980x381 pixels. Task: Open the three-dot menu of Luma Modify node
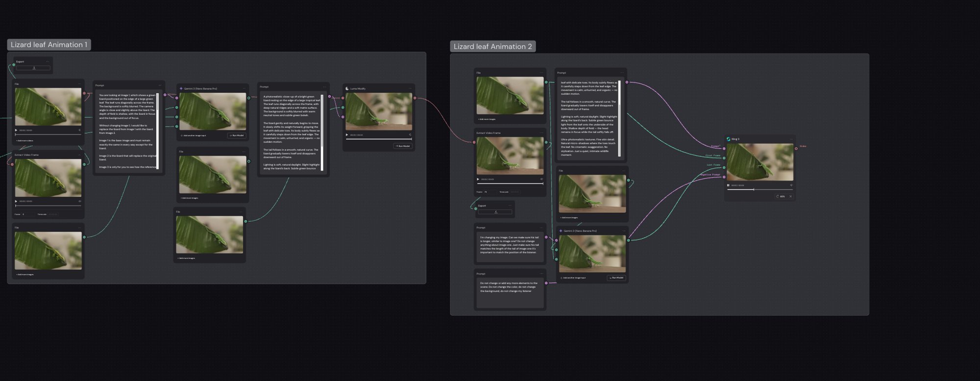pos(410,89)
